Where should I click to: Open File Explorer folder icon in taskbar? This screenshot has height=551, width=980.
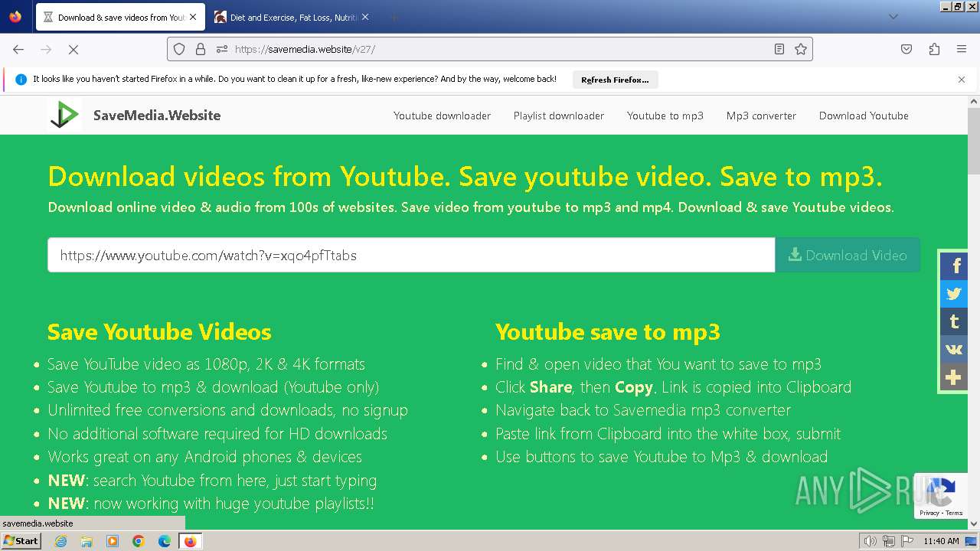pos(87,541)
